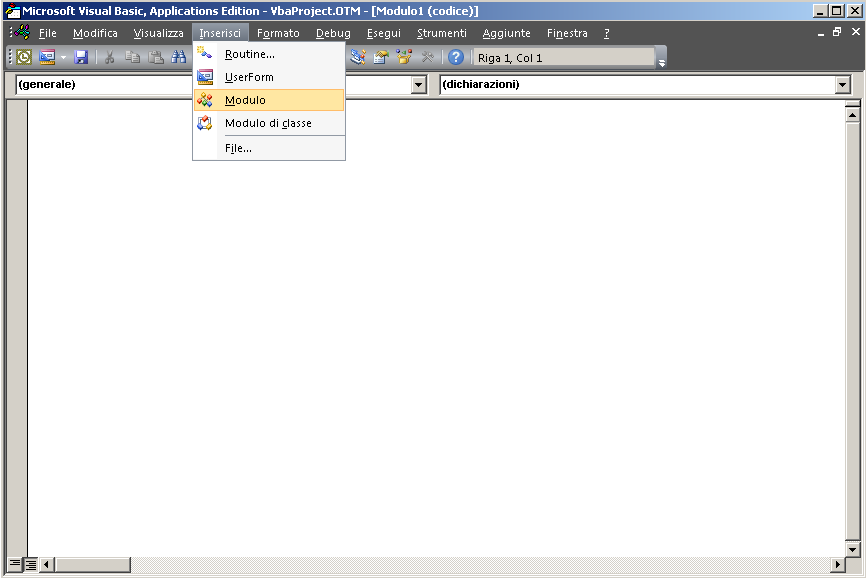This screenshot has height=578, width=866.
Task: Open the Project Explorer icon
Action: point(358,57)
